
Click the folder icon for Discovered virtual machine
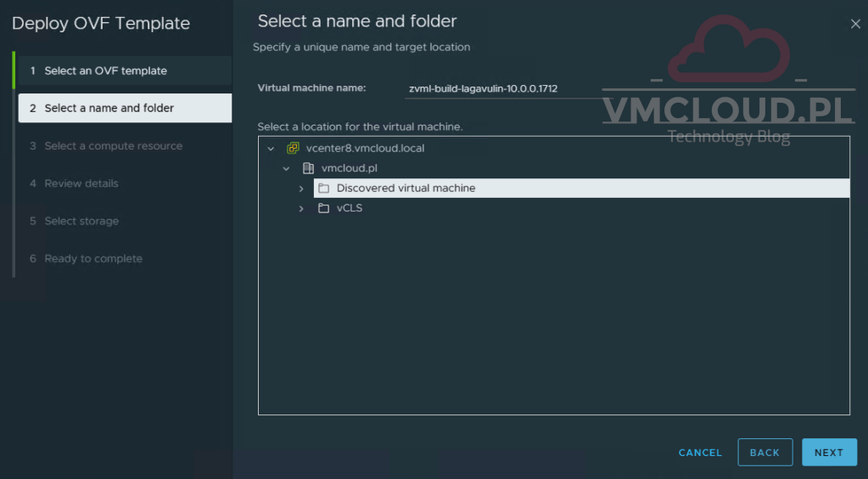coord(323,189)
